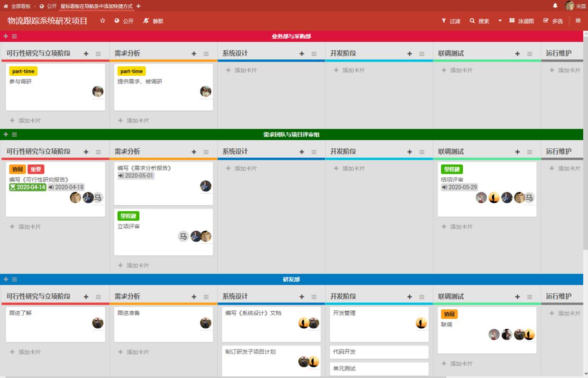Open the 跟进了解 card
This screenshot has height=378, width=588.
coord(55,324)
